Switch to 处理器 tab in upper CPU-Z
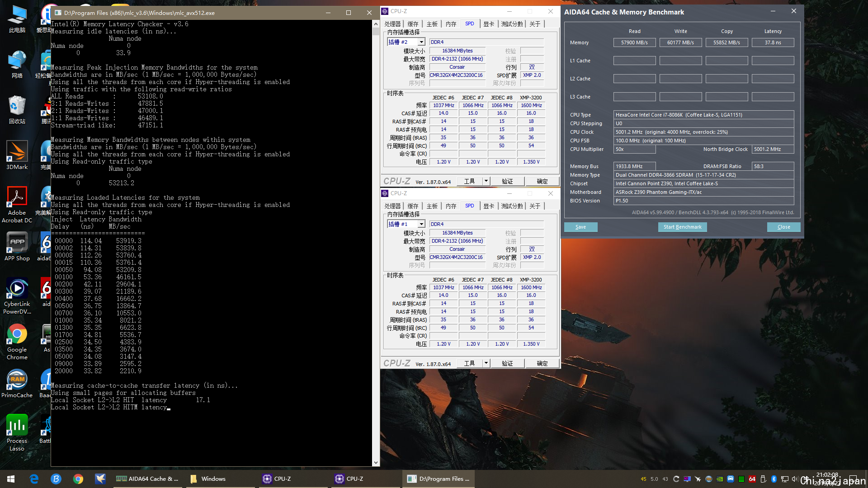The height and width of the screenshot is (488, 868). coord(392,24)
